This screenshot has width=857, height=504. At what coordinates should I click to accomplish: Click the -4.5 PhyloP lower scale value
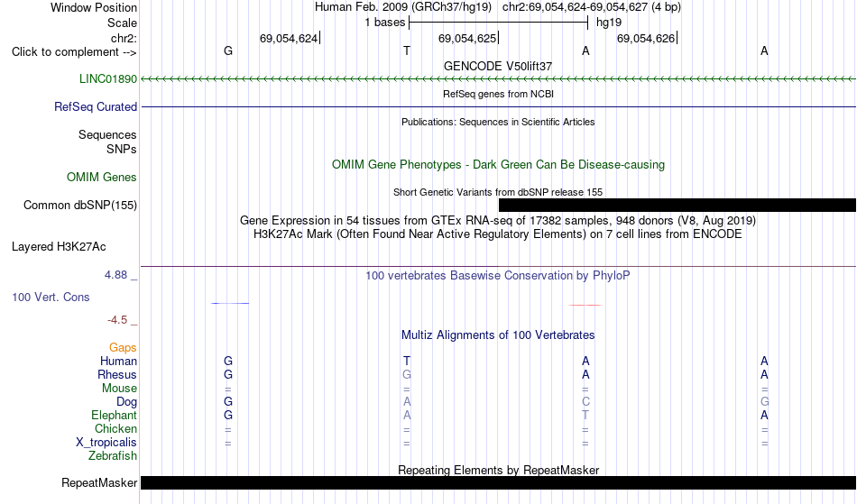tap(117, 319)
